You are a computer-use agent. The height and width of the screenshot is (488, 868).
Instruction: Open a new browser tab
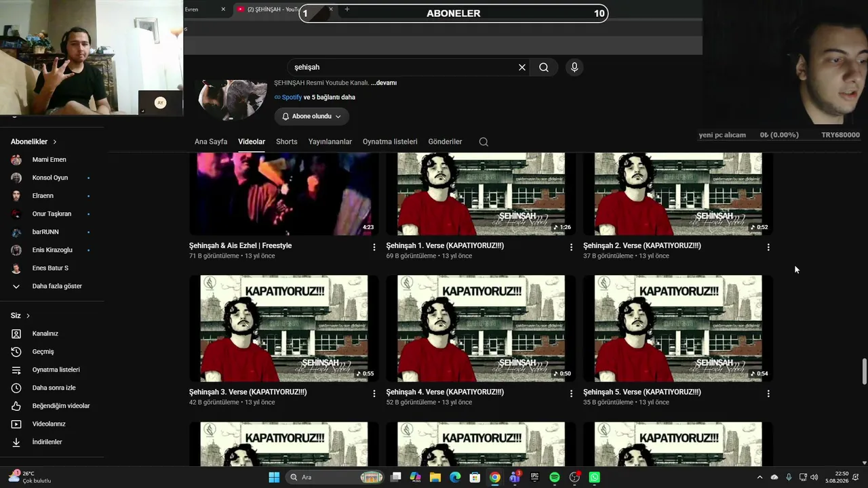click(347, 9)
